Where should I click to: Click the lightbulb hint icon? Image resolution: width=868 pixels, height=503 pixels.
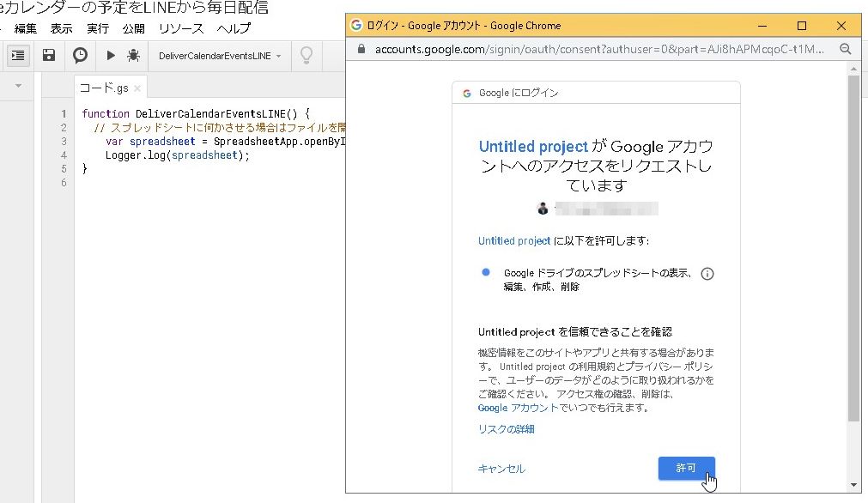pyautogui.click(x=305, y=55)
